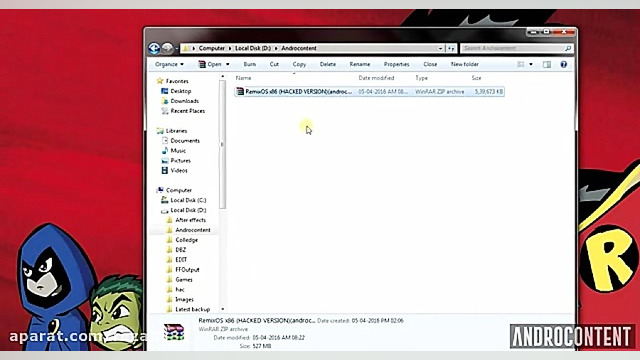This screenshot has width=640, height=360.
Task: Click the search magnifier icon
Action: [568, 48]
